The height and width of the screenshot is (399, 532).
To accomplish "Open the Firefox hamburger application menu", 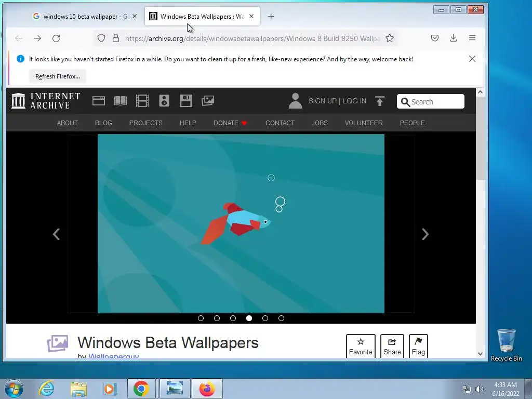I will click(472, 38).
